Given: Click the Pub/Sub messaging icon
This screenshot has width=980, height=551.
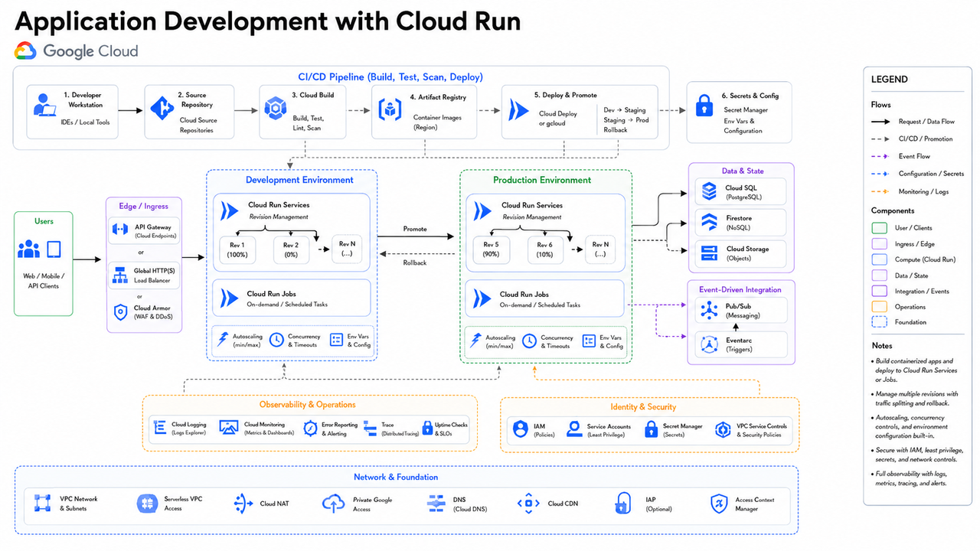Looking at the screenshot, I should (708, 310).
